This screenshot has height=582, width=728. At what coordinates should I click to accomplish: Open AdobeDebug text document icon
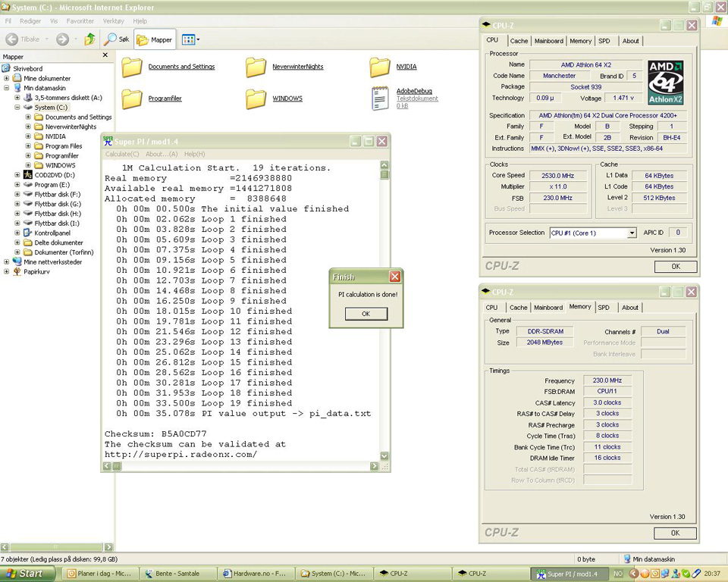click(x=380, y=99)
